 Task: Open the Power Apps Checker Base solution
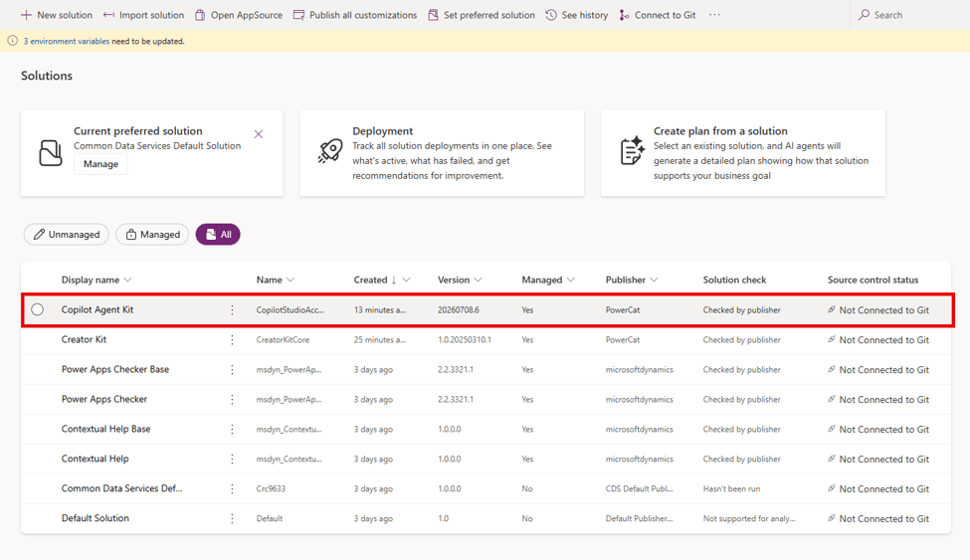click(x=115, y=369)
